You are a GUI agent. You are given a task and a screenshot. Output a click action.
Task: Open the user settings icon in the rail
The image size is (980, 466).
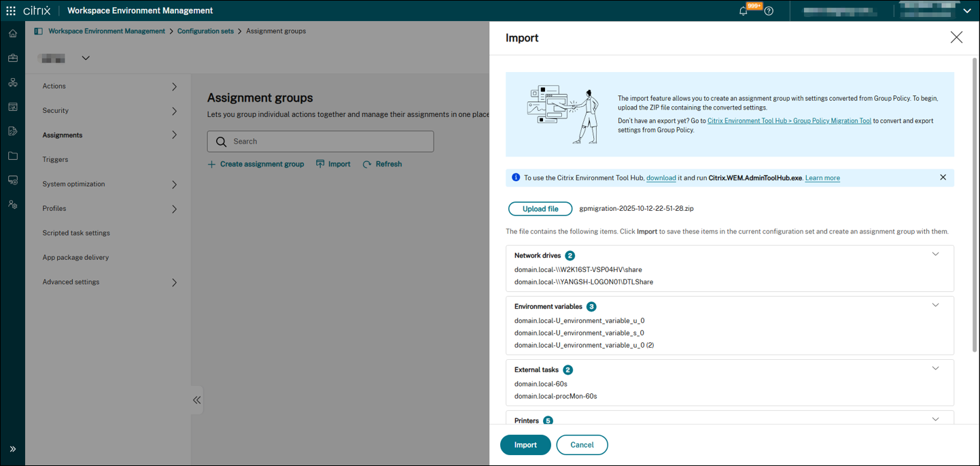pyautogui.click(x=12, y=203)
